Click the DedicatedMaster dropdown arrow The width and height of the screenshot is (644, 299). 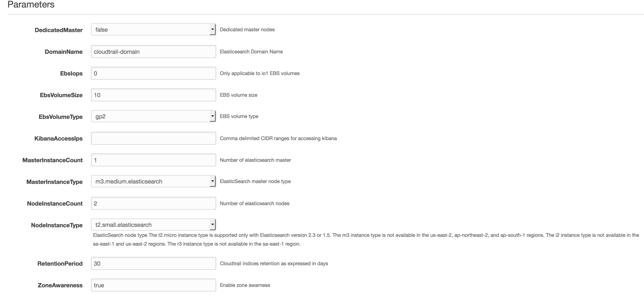tap(212, 29)
